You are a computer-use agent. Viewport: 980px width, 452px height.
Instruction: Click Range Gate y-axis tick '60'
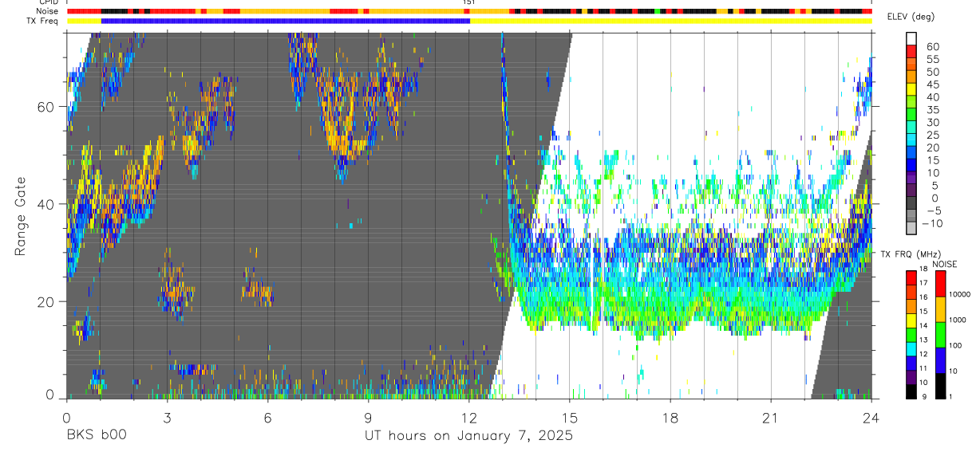point(45,107)
